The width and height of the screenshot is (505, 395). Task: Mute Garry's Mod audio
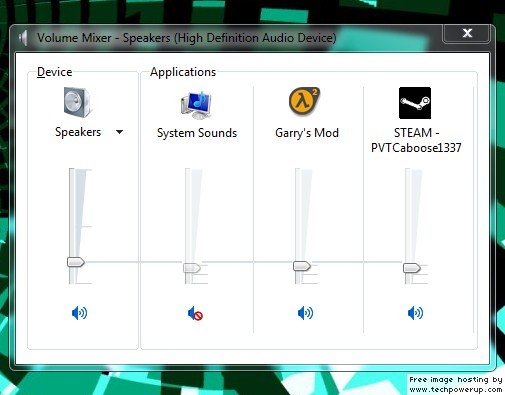pos(305,313)
